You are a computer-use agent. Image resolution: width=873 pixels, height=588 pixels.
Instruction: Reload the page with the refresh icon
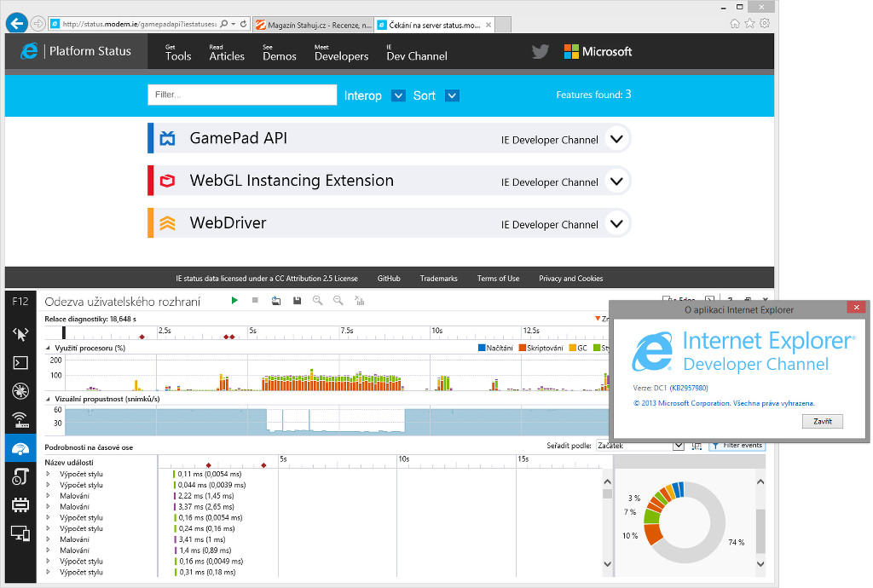click(x=243, y=24)
